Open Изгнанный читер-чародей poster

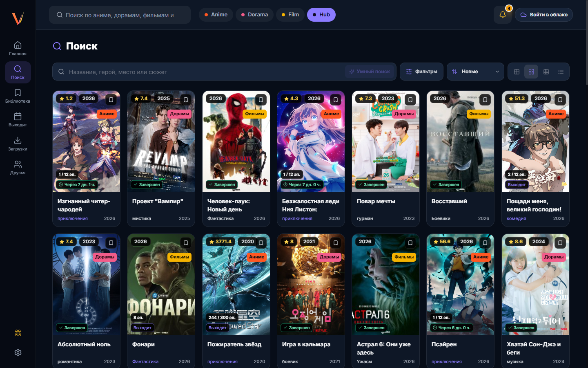point(86,141)
